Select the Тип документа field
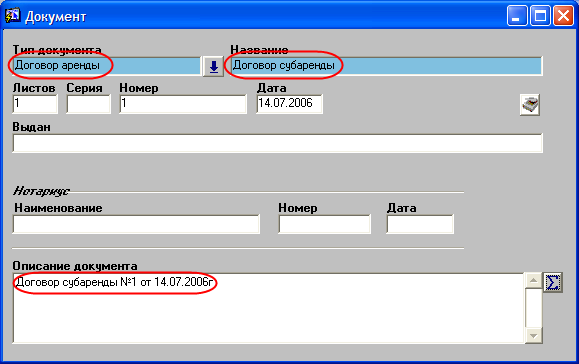Image resolution: width=579 pixels, height=364 pixels. (x=106, y=66)
